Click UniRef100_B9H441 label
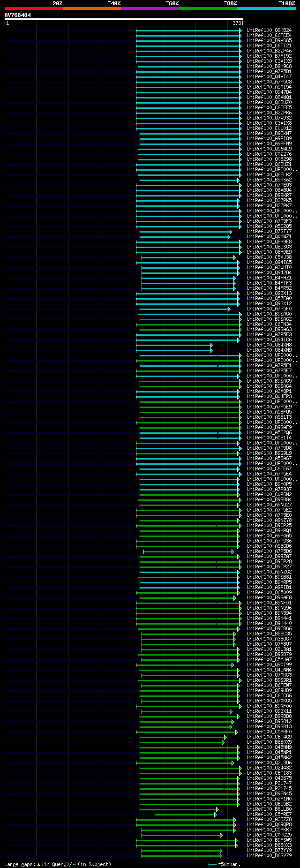 pyautogui.click(x=269, y=619)
